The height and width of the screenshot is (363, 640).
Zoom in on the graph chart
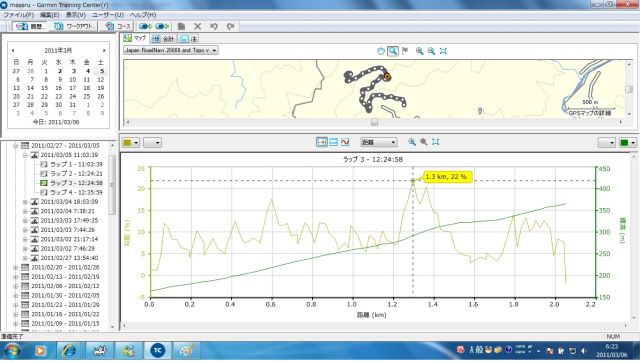pyautogui.click(x=412, y=142)
